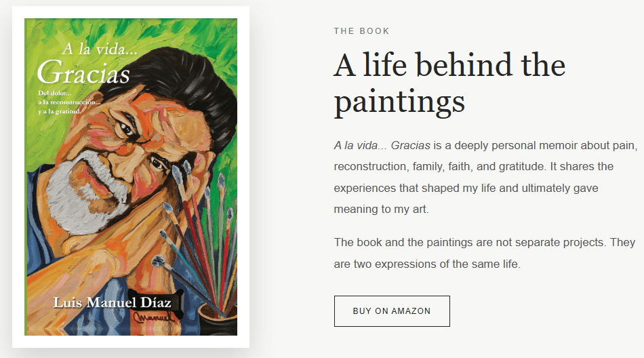This screenshot has height=358, width=644.
Task: Click the word 'paintings' in the heading
Action: point(399,102)
